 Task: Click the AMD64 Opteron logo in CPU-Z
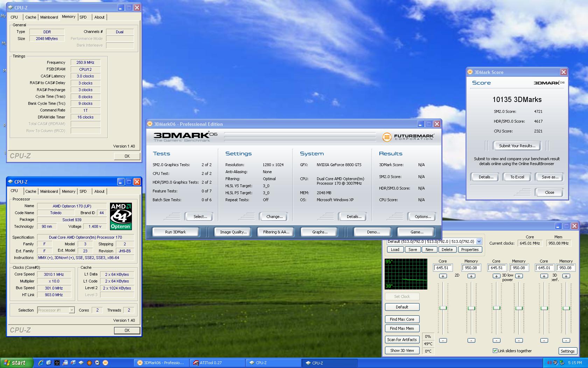point(121,216)
